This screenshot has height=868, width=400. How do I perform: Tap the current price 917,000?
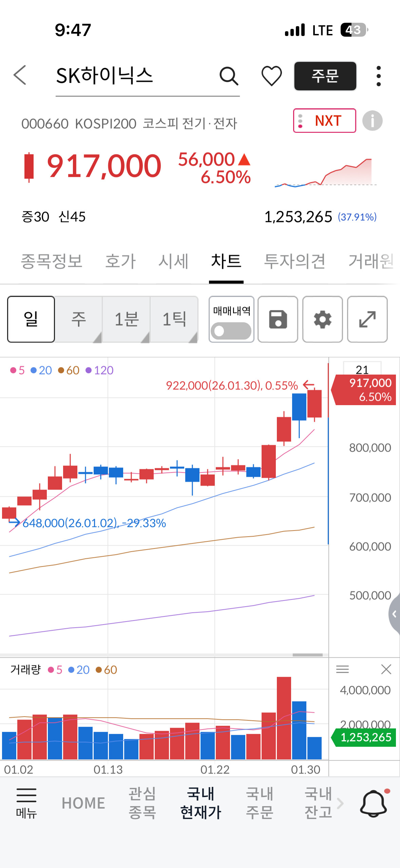click(x=104, y=166)
